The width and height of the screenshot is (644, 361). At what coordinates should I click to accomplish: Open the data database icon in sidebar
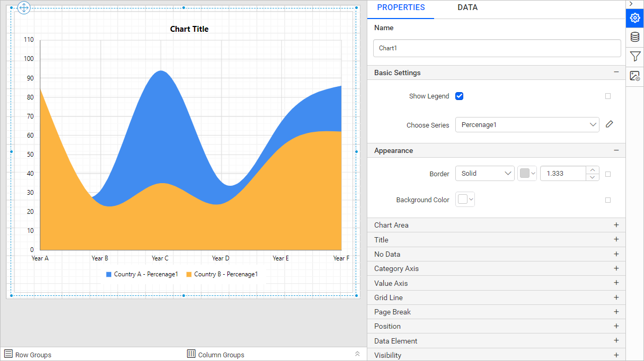635,37
